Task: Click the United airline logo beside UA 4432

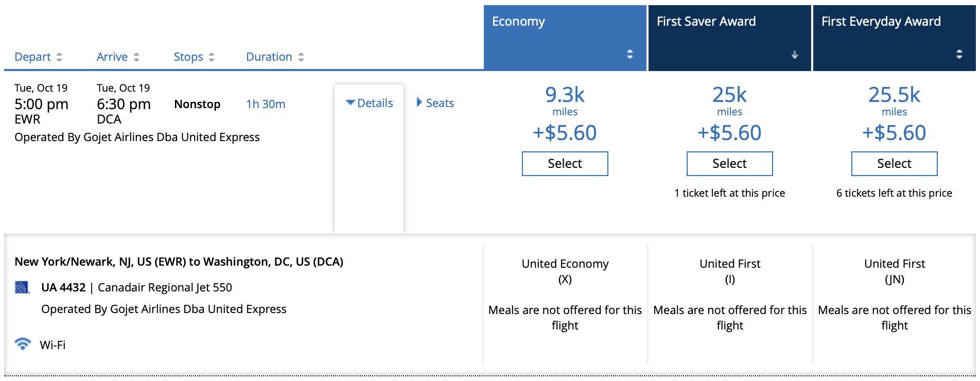Action: [23, 287]
